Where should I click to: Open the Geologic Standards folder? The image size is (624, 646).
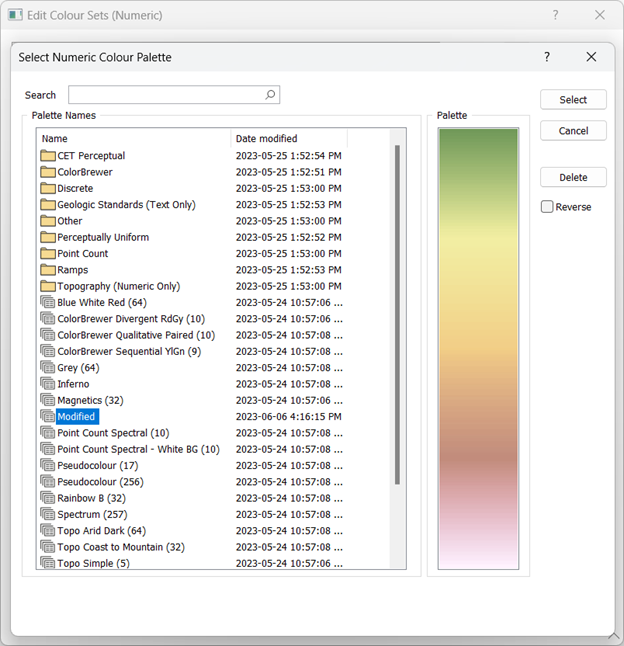click(126, 205)
